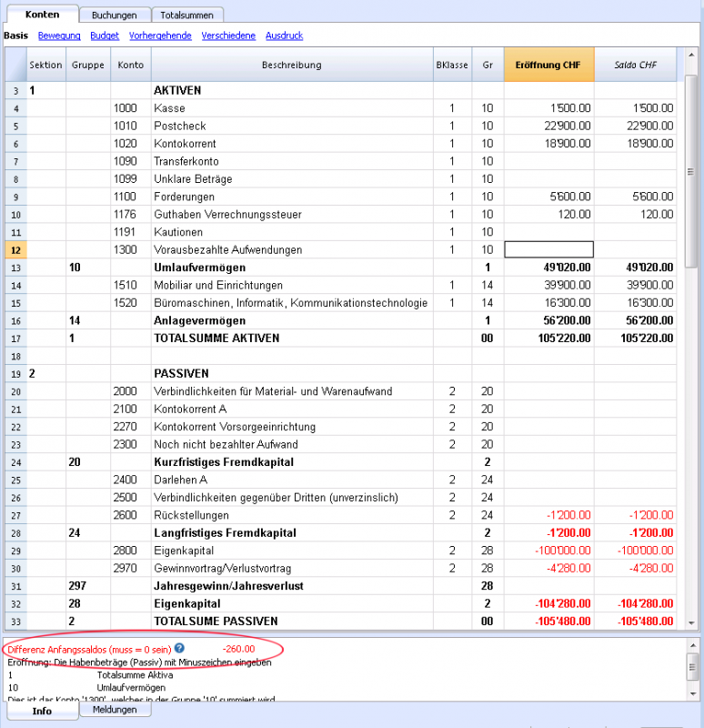
Task: Click the Gruppe column header
Action: tap(87, 65)
